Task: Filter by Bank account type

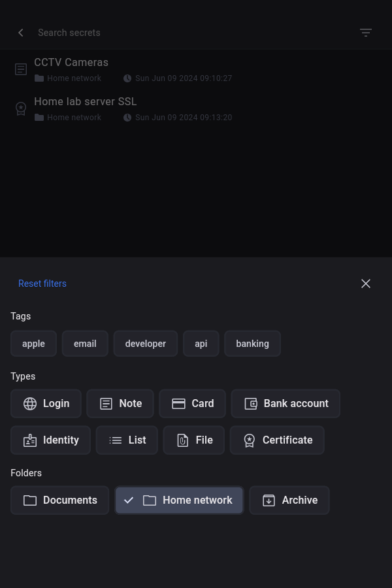Action: pos(286,404)
